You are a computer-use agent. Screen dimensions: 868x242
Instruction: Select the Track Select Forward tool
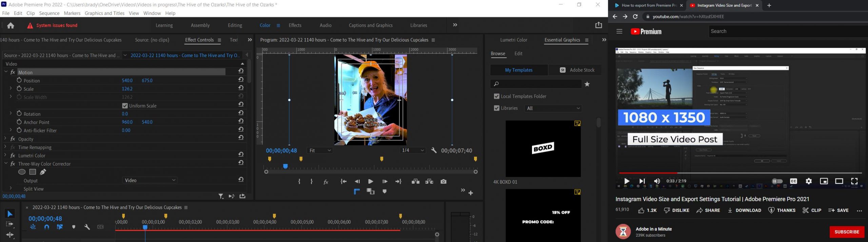(10, 224)
